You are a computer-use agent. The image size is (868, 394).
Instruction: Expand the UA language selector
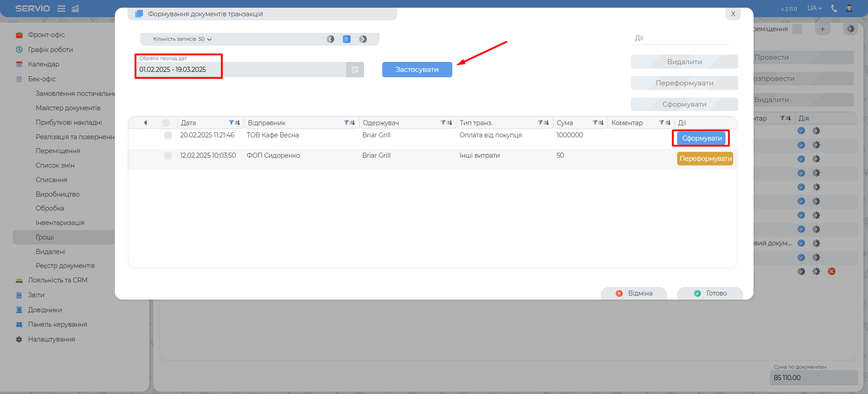(815, 8)
